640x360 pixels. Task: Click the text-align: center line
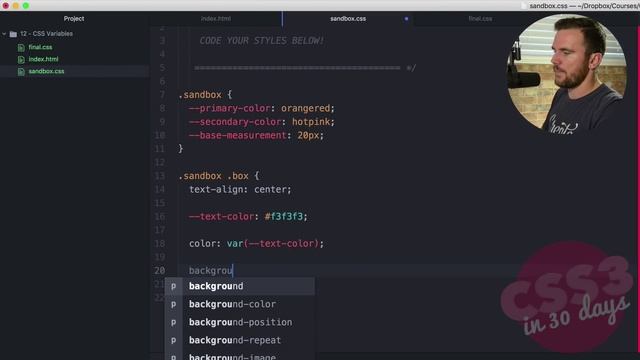click(240, 189)
